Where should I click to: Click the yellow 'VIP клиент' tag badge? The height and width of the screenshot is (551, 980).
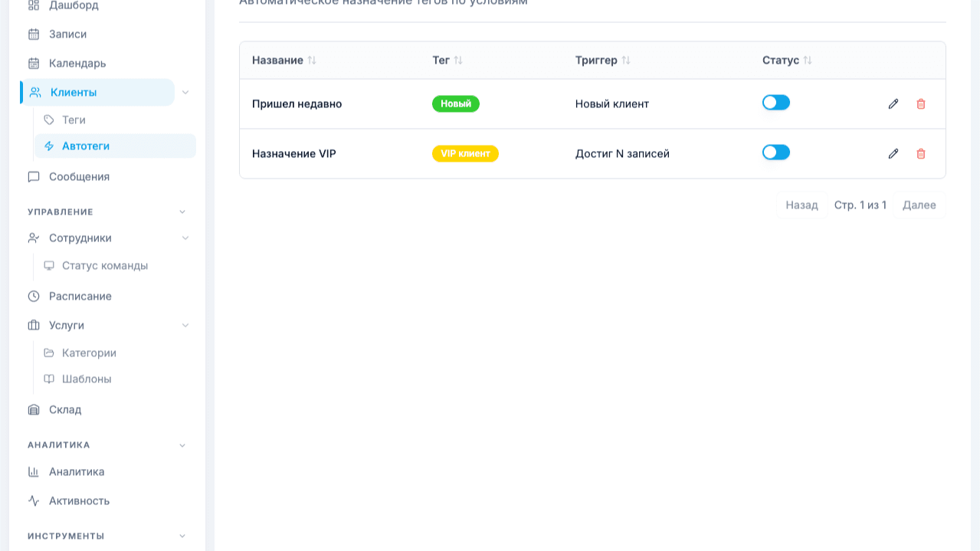point(465,153)
